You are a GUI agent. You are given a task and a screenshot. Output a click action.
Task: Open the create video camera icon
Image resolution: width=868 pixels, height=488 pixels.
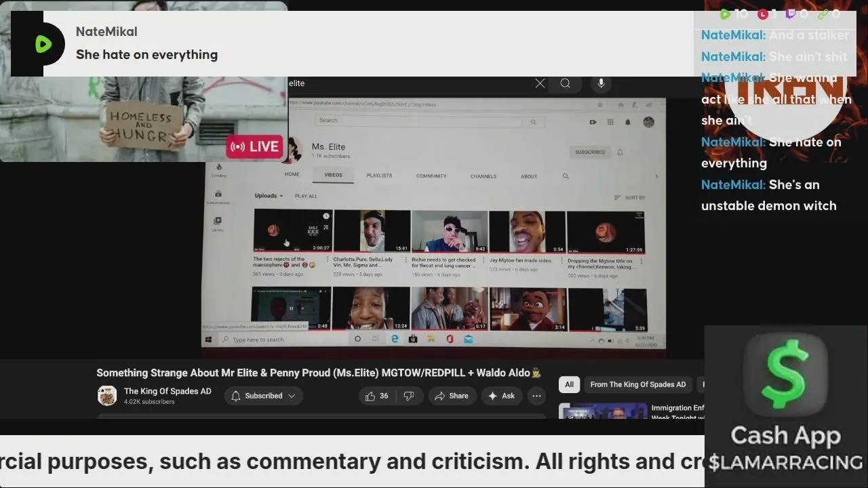pyautogui.click(x=593, y=122)
